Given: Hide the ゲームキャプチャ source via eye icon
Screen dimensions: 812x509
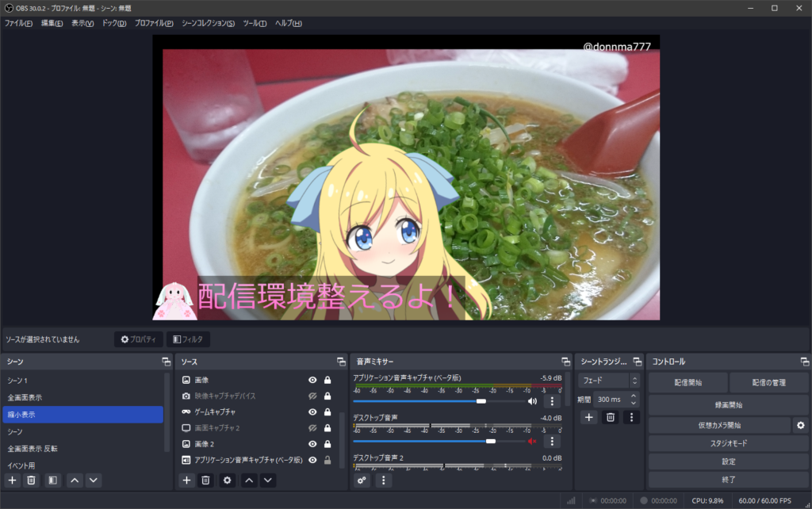Looking at the screenshot, I should (312, 412).
